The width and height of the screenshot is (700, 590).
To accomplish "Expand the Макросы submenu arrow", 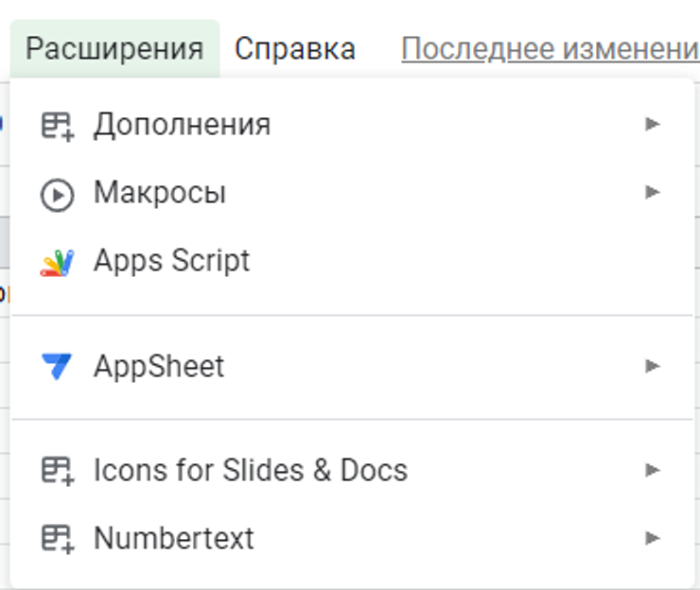I will (652, 193).
